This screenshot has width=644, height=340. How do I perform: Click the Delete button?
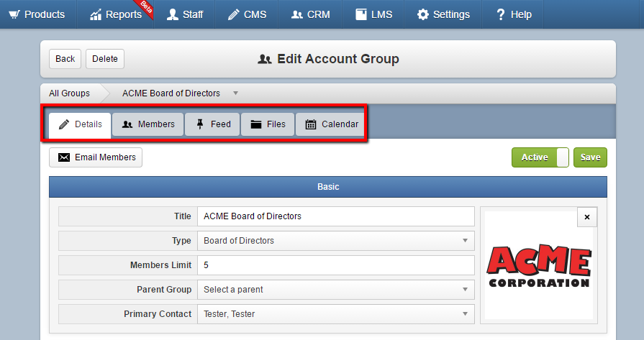coord(105,59)
